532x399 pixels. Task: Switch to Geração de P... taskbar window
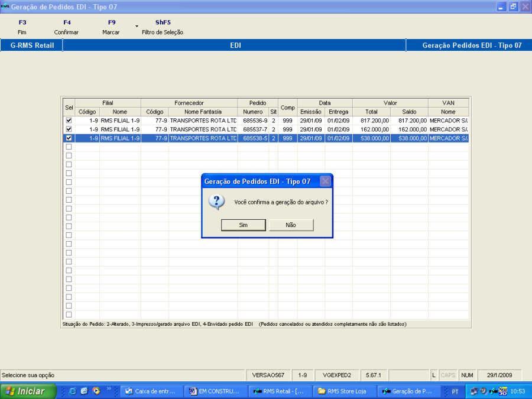408,391
